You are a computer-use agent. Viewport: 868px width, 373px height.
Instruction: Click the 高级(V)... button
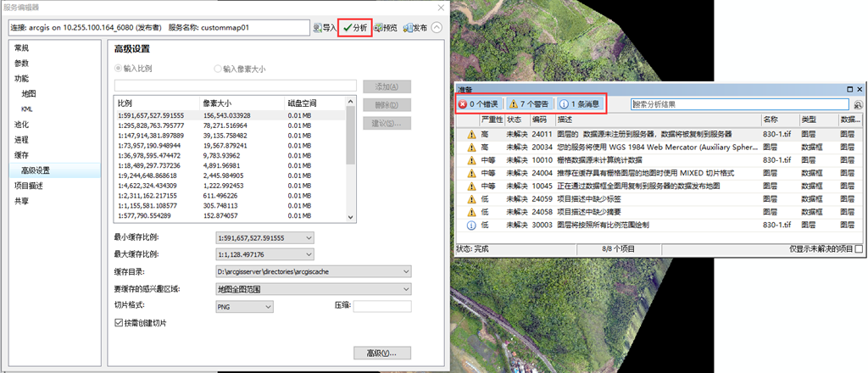coord(381,353)
